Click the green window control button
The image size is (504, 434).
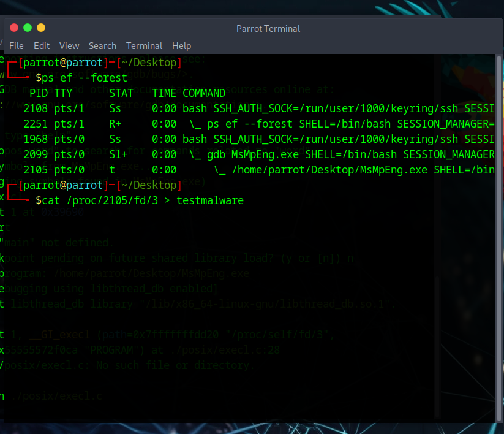pyautogui.click(x=28, y=28)
